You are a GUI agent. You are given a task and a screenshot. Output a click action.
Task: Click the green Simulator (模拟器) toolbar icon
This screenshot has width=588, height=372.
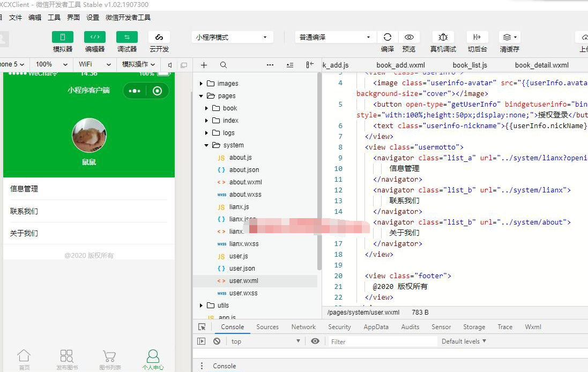63,38
